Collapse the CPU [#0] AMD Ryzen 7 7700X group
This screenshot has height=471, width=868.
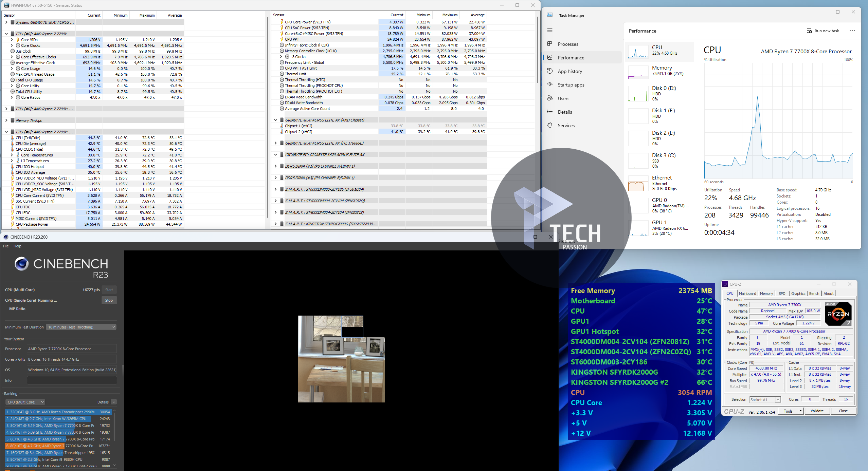6,34
